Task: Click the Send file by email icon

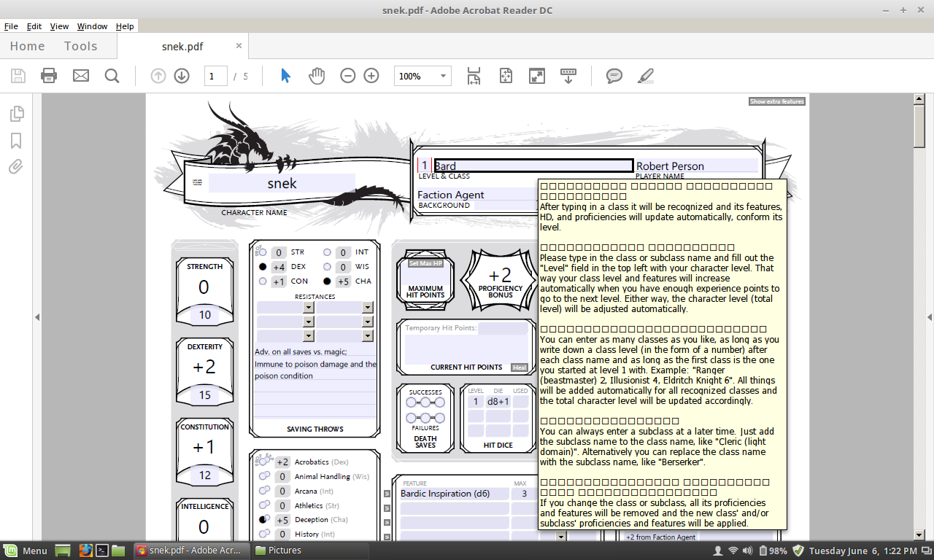Action: 80,76
